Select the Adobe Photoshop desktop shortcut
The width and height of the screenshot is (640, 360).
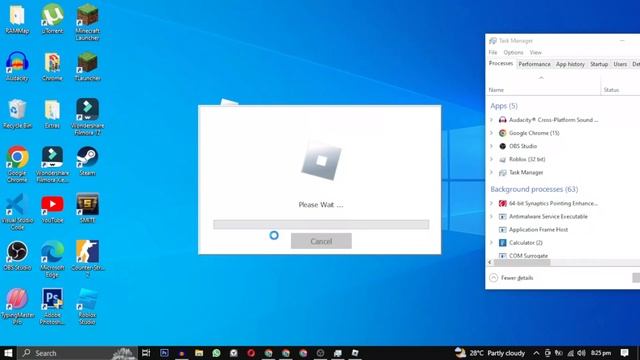pyautogui.click(x=52, y=306)
